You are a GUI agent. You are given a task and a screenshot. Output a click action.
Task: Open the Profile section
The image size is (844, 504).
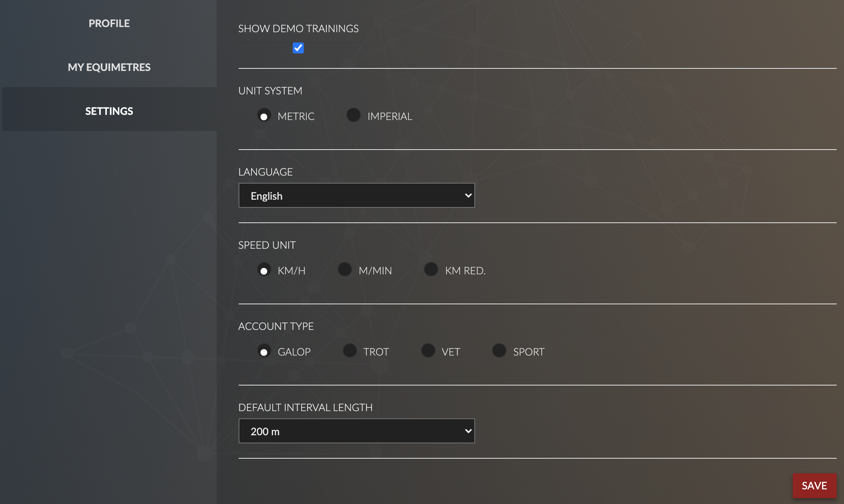click(x=109, y=23)
